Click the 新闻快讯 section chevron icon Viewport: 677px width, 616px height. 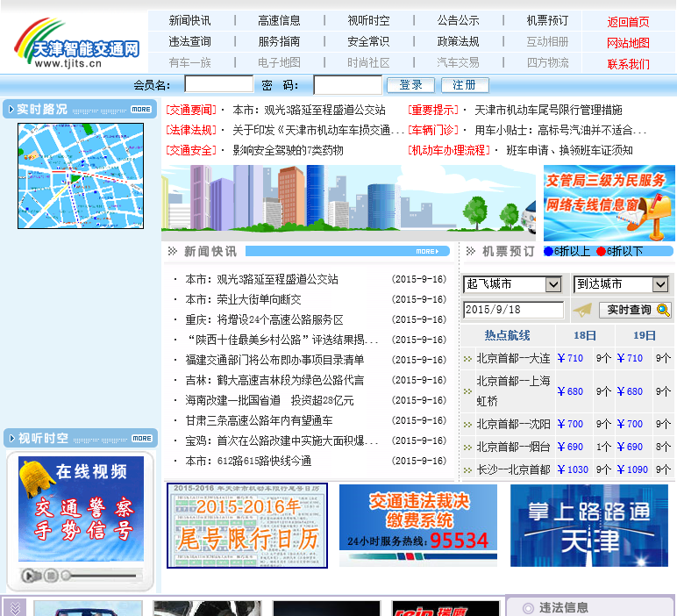(x=172, y=251)
